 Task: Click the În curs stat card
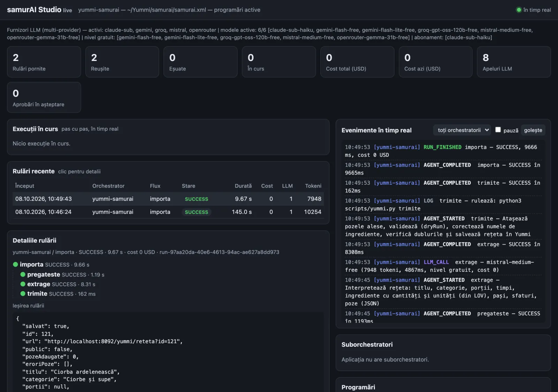click(279, 62)
